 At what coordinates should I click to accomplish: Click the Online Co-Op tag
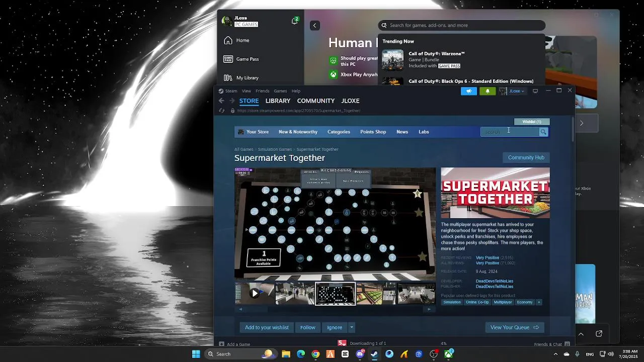pos(477,302)
